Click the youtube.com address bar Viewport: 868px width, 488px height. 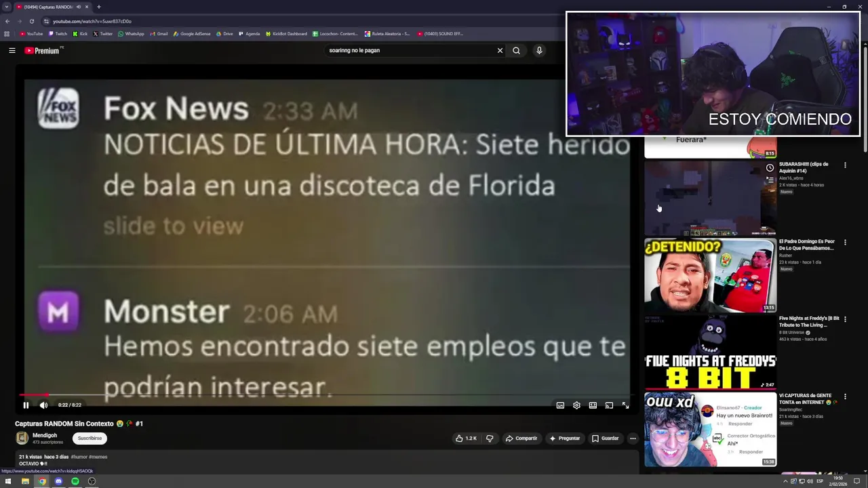click(298, 21)
